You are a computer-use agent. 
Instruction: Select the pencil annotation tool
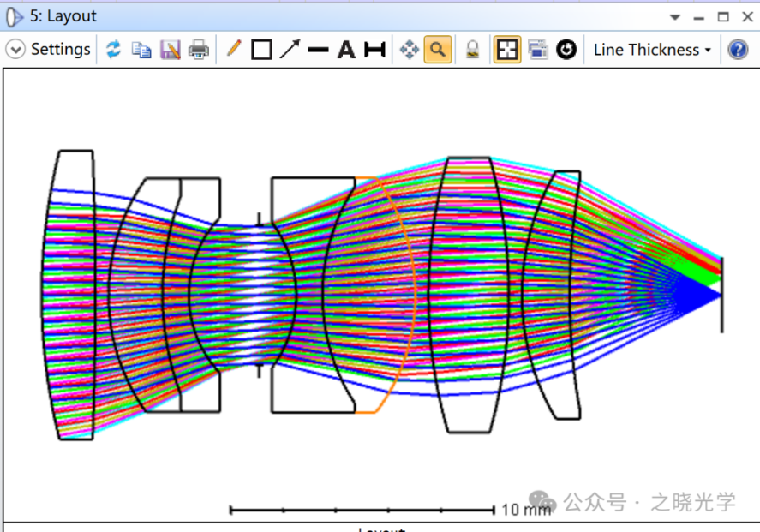pos(233,50)
